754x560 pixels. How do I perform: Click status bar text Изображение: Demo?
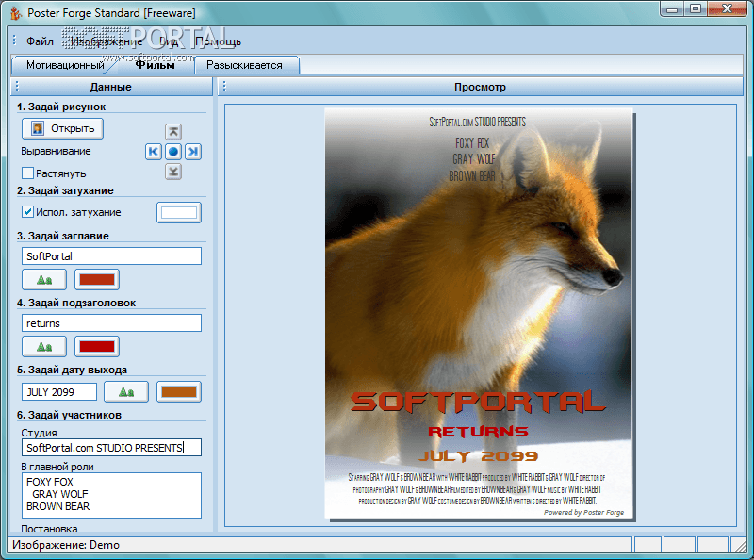66,545
